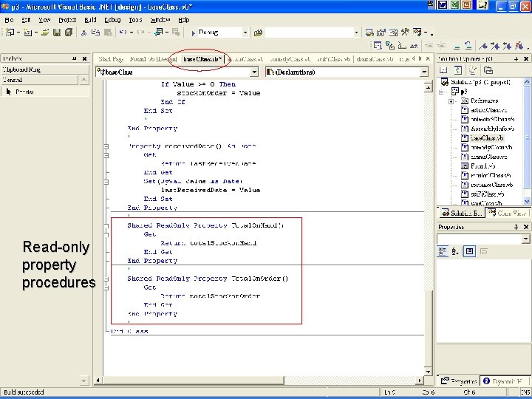532x399 pixels.
Task: Click the Cut scissors icon
Action: coord(84,33)
